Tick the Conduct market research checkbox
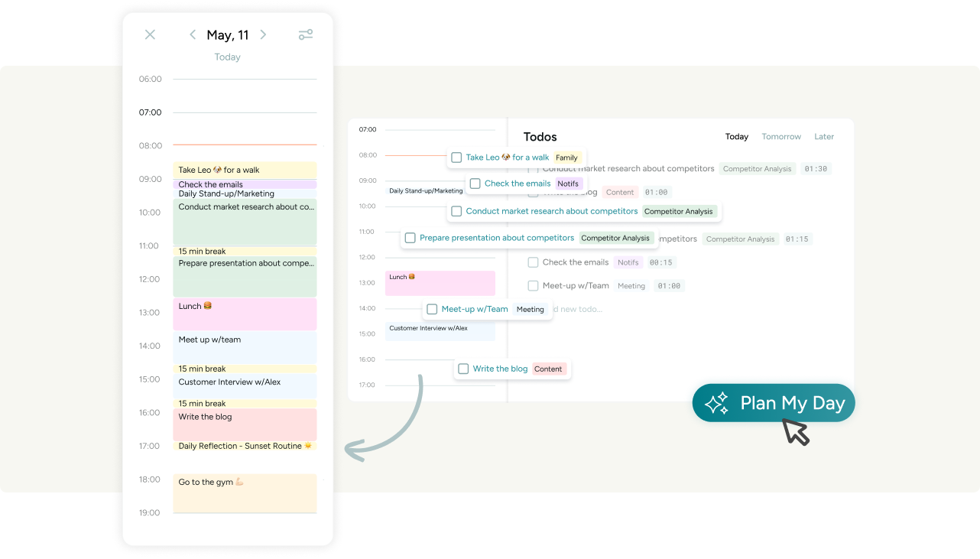 pos(456,211)
